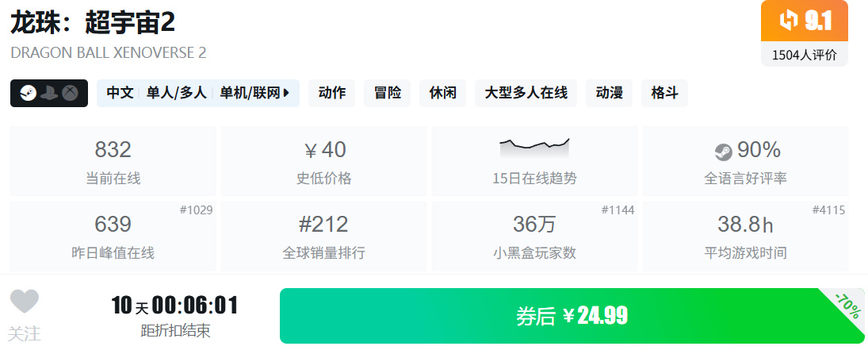Click the Xbox platform icon
Image resolution: width=868 pixels, height=350 pixels.
tap(69, 93)
